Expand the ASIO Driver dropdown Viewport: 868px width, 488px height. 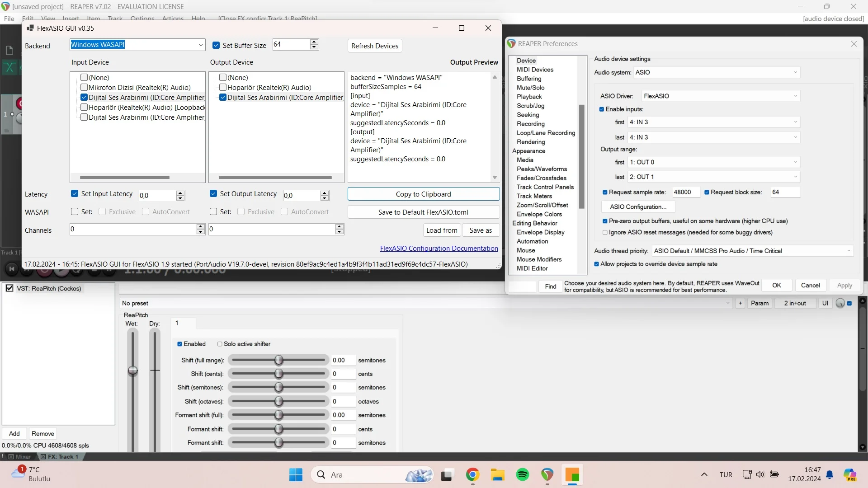point(795,96)
